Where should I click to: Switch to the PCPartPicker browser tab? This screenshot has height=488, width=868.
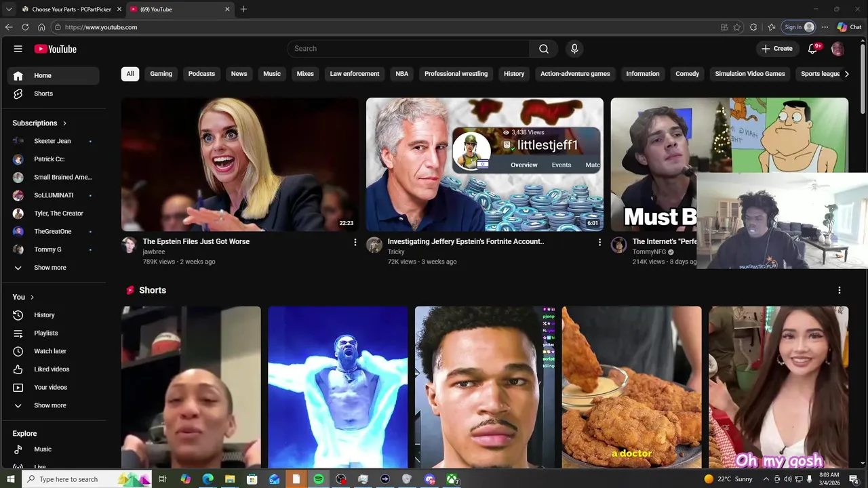click(x=71, y=9)
